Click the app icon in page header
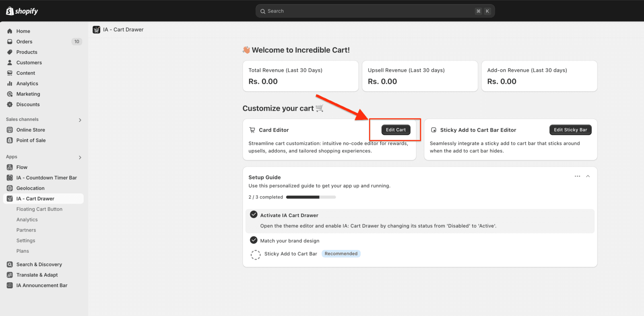Screen dimensions: 644x316 97,30
